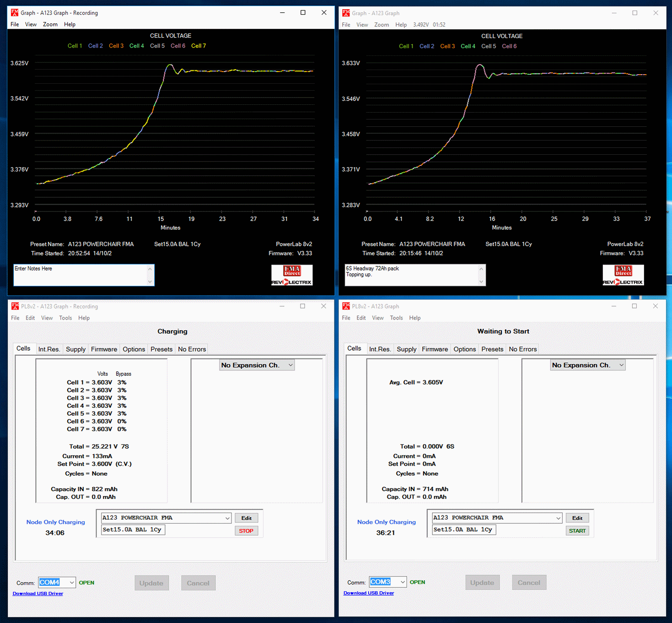Click the FMA Direct Revolectrix logo in left graph
672x623 pixels.
coord(292,275)
